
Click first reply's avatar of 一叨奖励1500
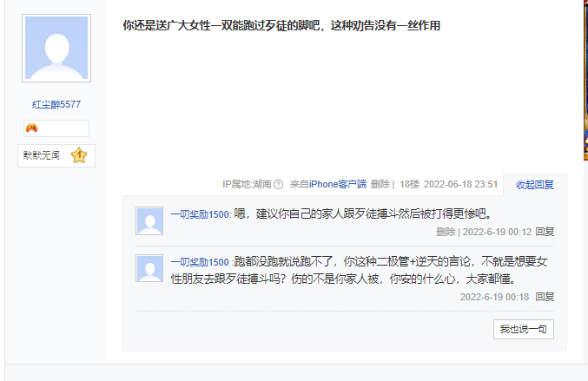[x=149, y=220]
